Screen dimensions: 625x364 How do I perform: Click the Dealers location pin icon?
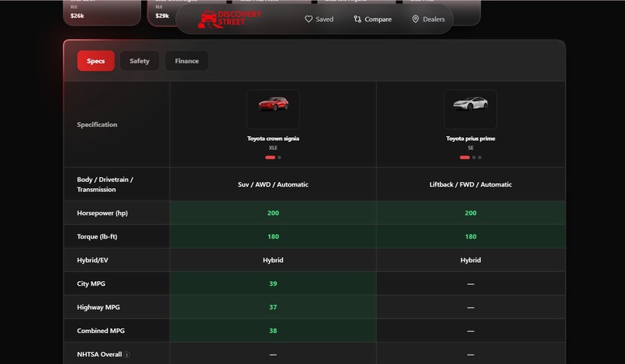click(x=416, y=19)
